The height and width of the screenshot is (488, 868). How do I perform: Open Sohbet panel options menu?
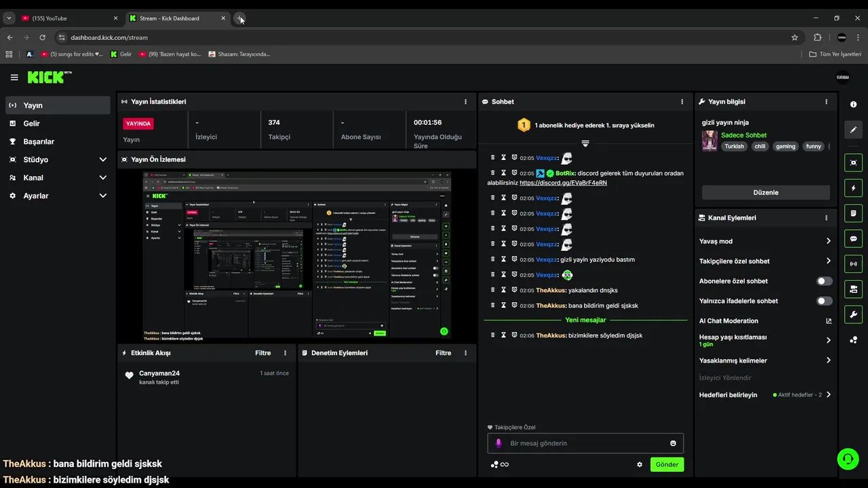coord(682,102)
